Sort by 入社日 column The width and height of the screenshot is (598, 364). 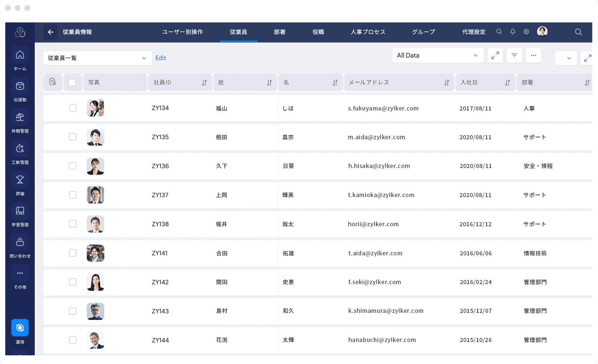click(507, 83)
